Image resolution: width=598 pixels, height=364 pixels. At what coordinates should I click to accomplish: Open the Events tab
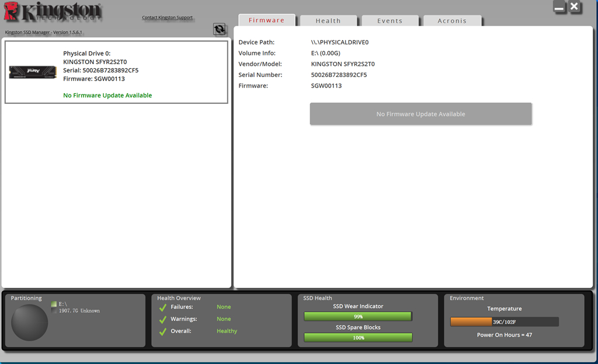point(390,20)
